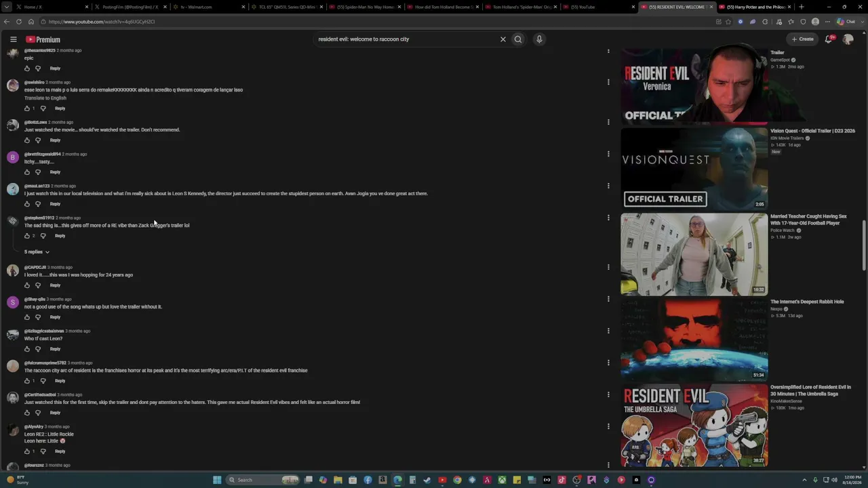Open the Umbrella Saga video thumbnail
Viewport: 868px width, 488px height.
694,425
